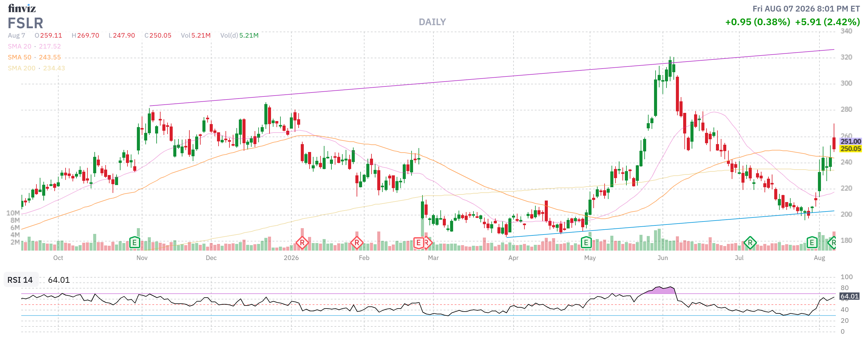The width and height of the screenshot is (868, 341).
Task: Click the SMA 200 indicator label
Action: tap(22, 68)
